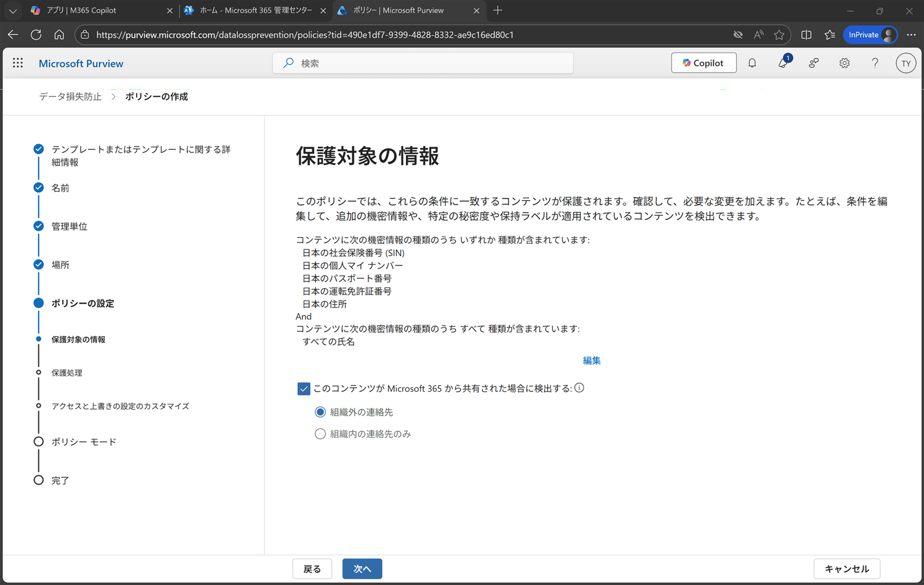Click the 日本の運転免許証番号 text
This screenshot has height=585, width=924.
tap(347, 291)
